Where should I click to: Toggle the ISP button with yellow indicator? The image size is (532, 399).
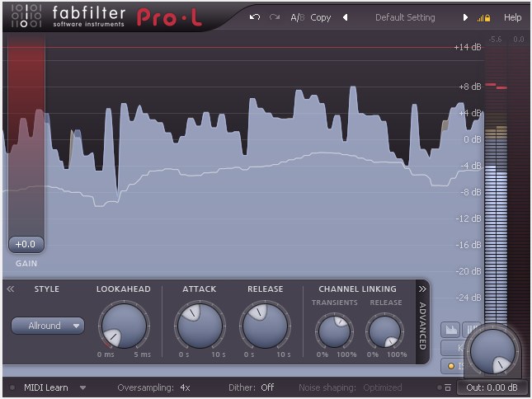[x=454, y=366]
